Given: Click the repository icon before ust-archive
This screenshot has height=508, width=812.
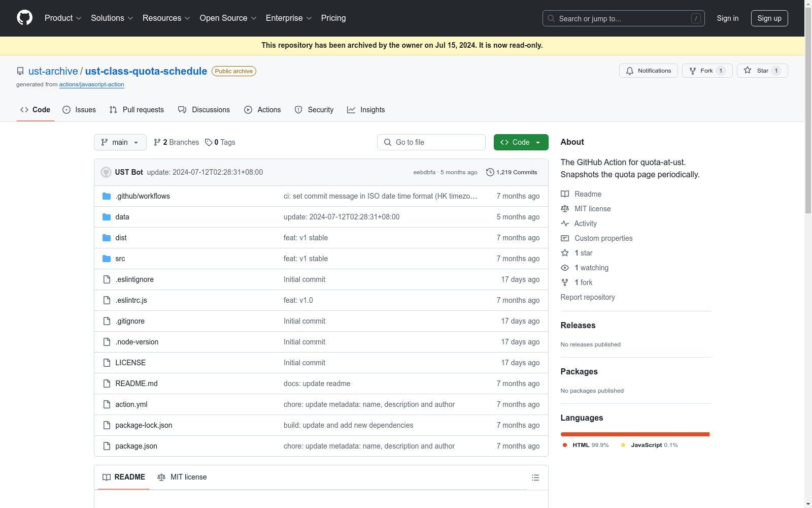Looking at the screenshot, I should (x=20, y=71).
